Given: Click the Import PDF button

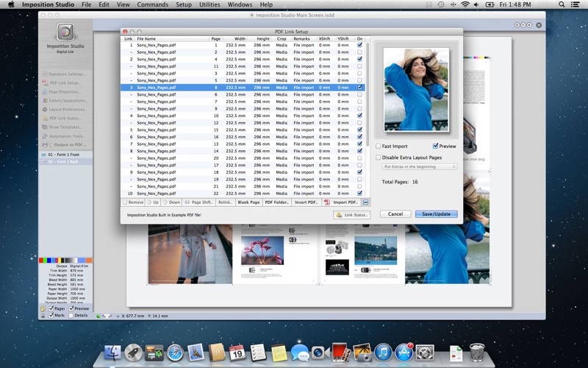Looking at the screenshot, I should (x=342, y=202).
